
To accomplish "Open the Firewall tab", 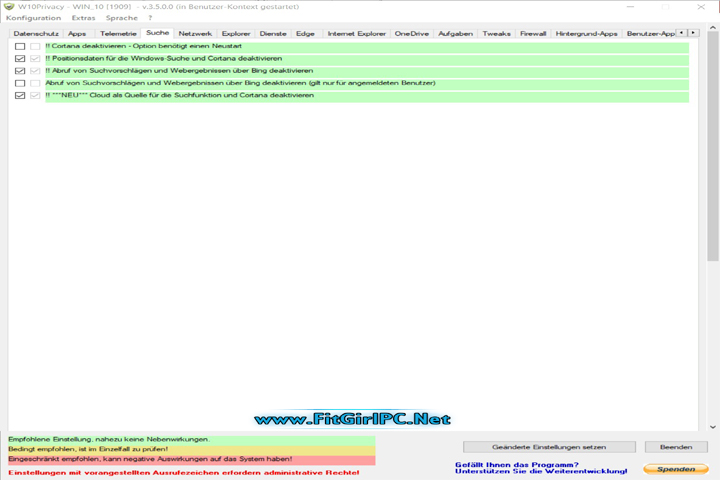I will (x=533, y=33).
